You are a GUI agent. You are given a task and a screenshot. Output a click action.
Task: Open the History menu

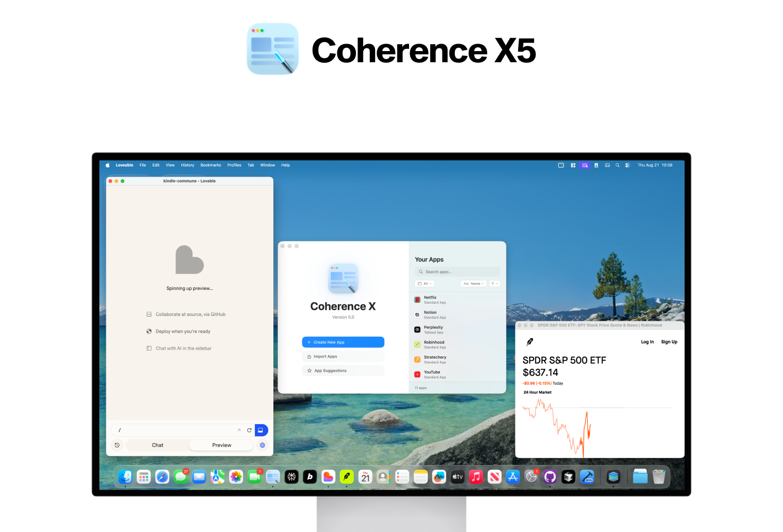[187, 165]
